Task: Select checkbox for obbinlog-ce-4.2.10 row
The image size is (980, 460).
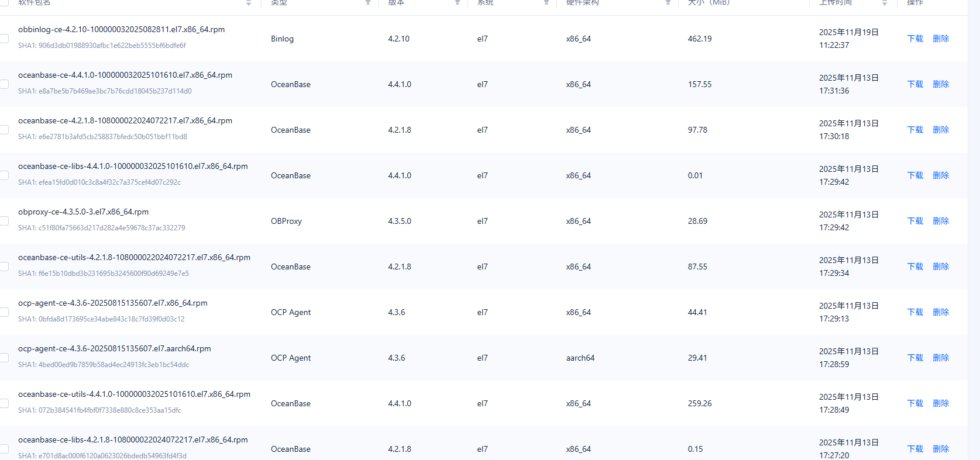Action: 4,39
